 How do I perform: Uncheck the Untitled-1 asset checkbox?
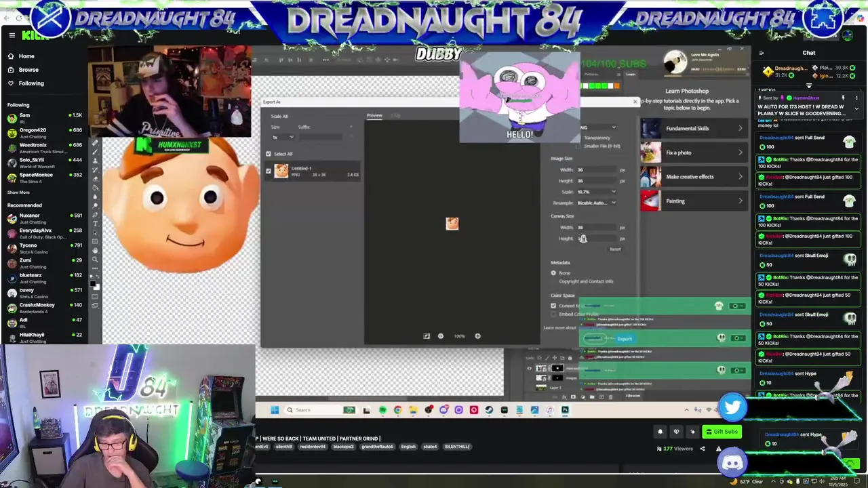269,171
